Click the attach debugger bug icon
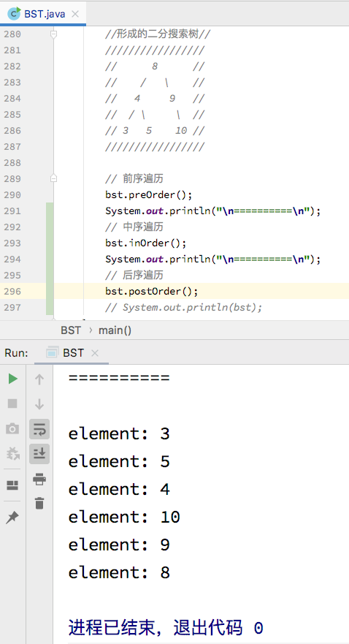 [x=12, y=454]
